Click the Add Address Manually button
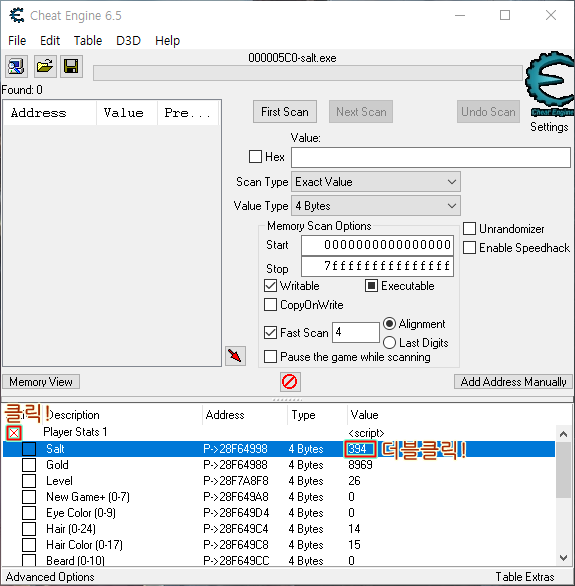 coord(513,382)
